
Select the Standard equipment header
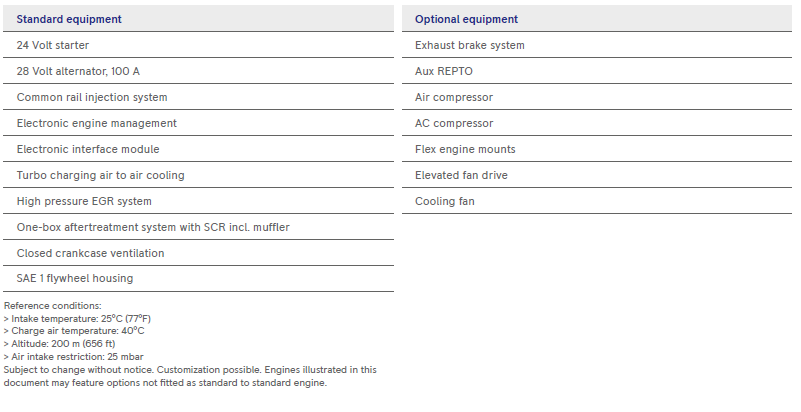coord(198,18)
